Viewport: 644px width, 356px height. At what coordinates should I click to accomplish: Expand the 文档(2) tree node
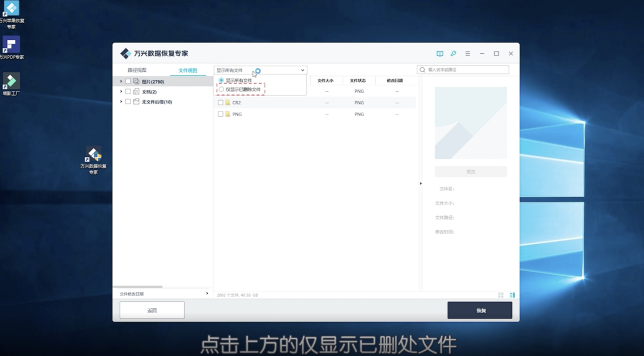pos(121,92)
